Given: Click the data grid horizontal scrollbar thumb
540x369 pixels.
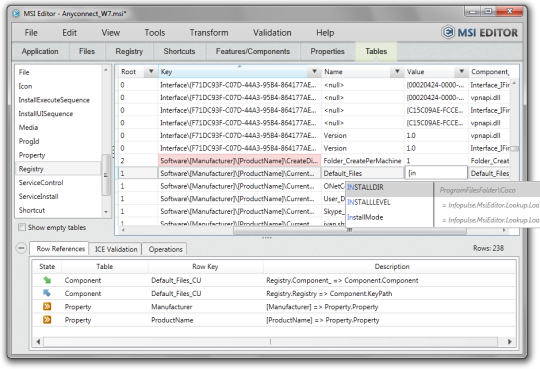Looking at the screenshot, I should point(350,230).
